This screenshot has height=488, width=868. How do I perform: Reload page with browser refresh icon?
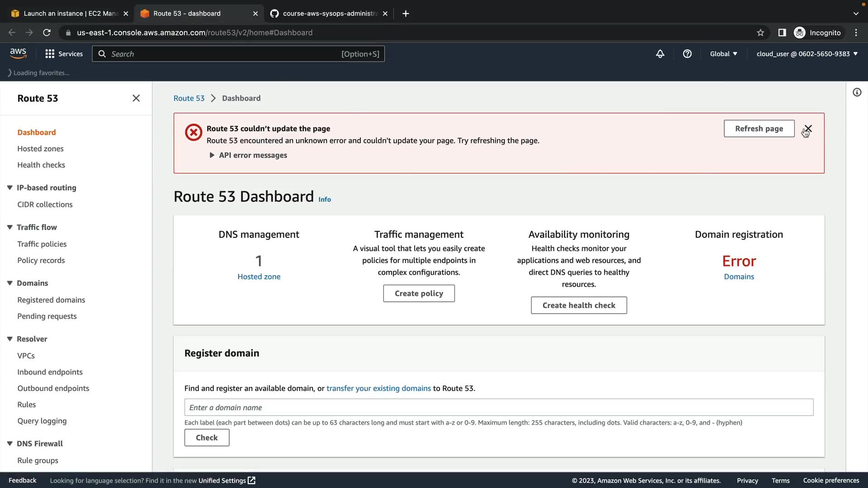coord(47,33)
